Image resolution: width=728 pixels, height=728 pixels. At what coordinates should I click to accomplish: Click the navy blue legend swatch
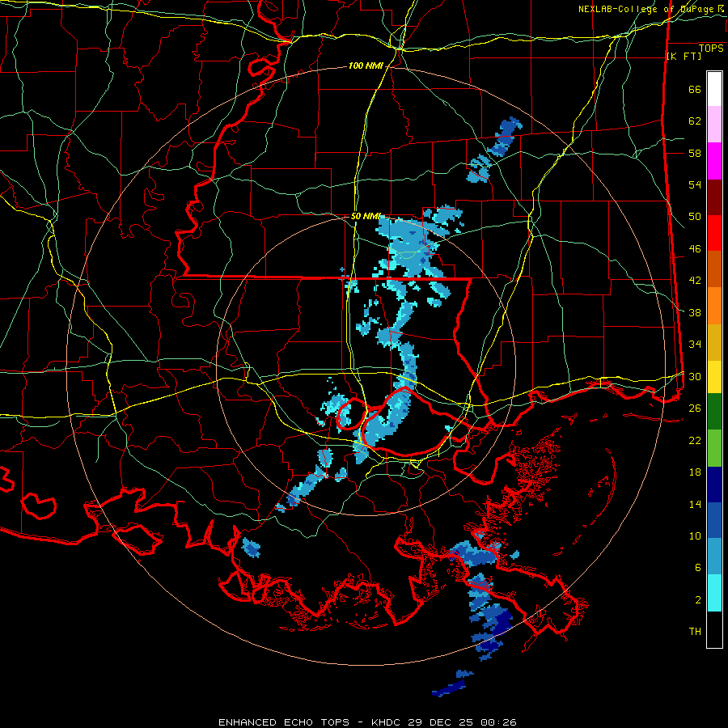[x=714, y=485]
